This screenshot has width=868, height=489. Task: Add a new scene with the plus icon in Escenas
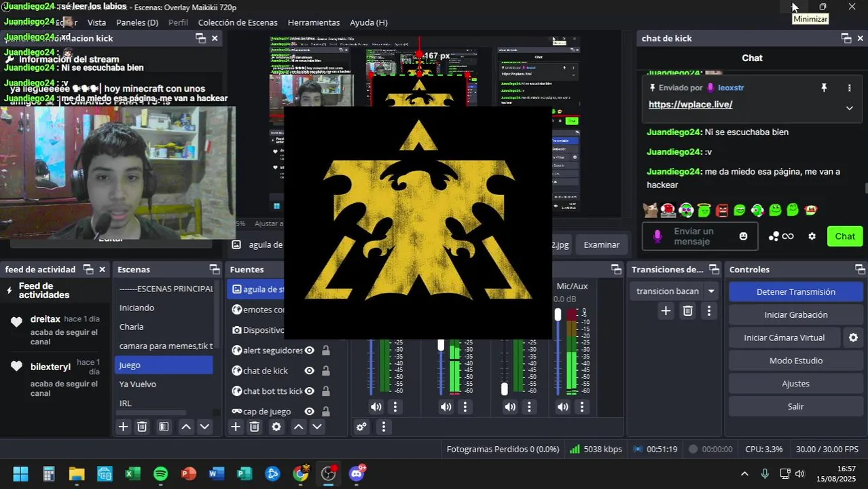point(123,427)
